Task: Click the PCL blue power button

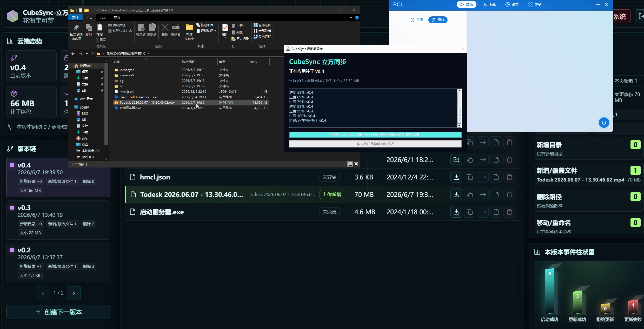Action: 604,123
